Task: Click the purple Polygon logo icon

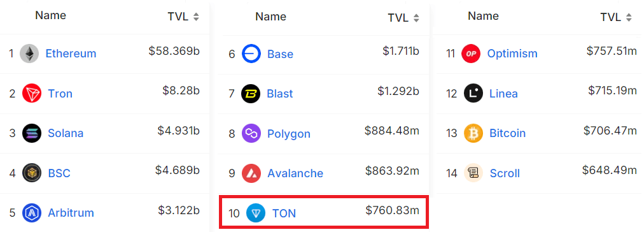Action: 251,134
